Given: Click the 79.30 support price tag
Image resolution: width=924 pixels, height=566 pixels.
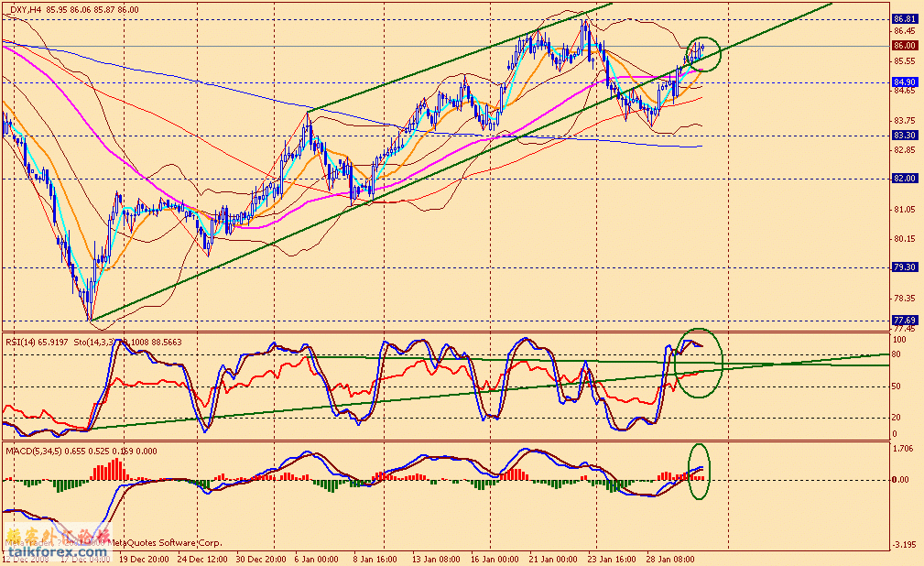Looking at the screenshot, I should 904,267.
